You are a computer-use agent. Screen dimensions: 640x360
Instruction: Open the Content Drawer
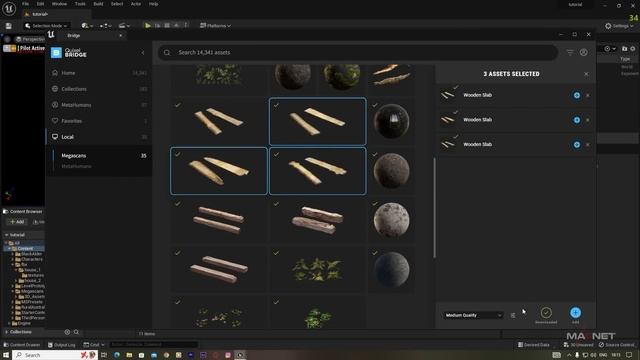click(22, 345)
